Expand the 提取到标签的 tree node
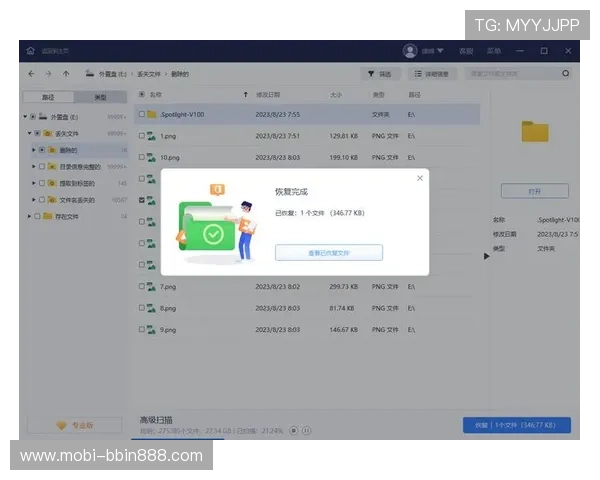The height and width of the screenshot is (480, 600). click(x=34, y=183)
